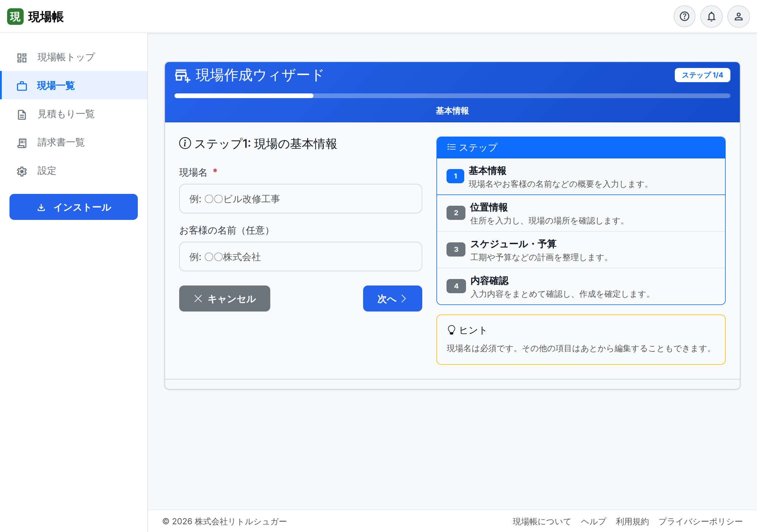The width and height of the screenshot is (757, 532).
Task: Click the wizard header create icon
Action: [x=182, y=75]
